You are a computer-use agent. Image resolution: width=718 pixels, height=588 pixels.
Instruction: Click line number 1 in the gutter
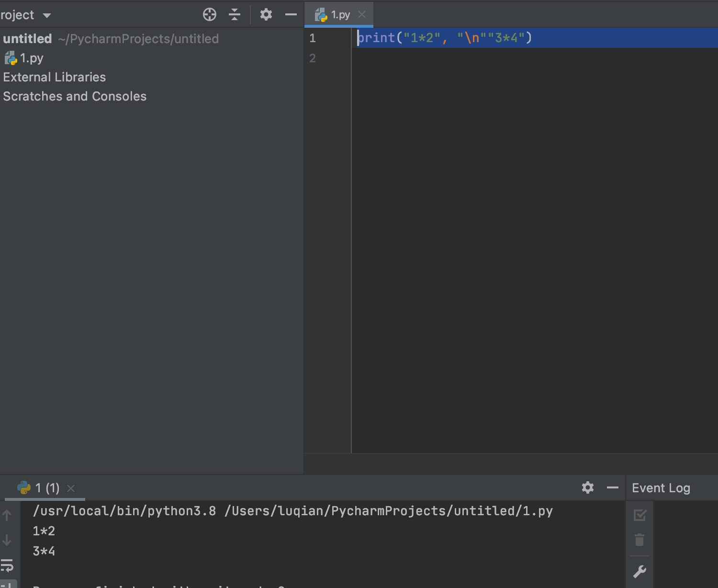tap(313, 38)
